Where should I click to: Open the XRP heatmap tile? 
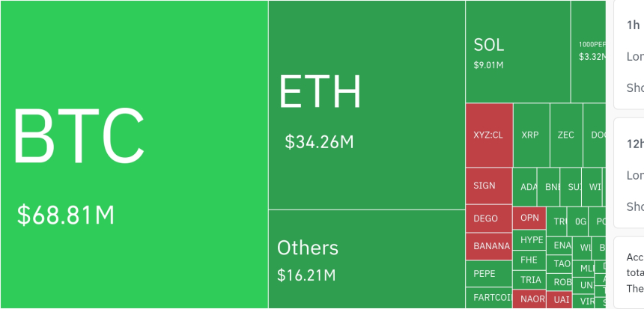tap(531, 135)
